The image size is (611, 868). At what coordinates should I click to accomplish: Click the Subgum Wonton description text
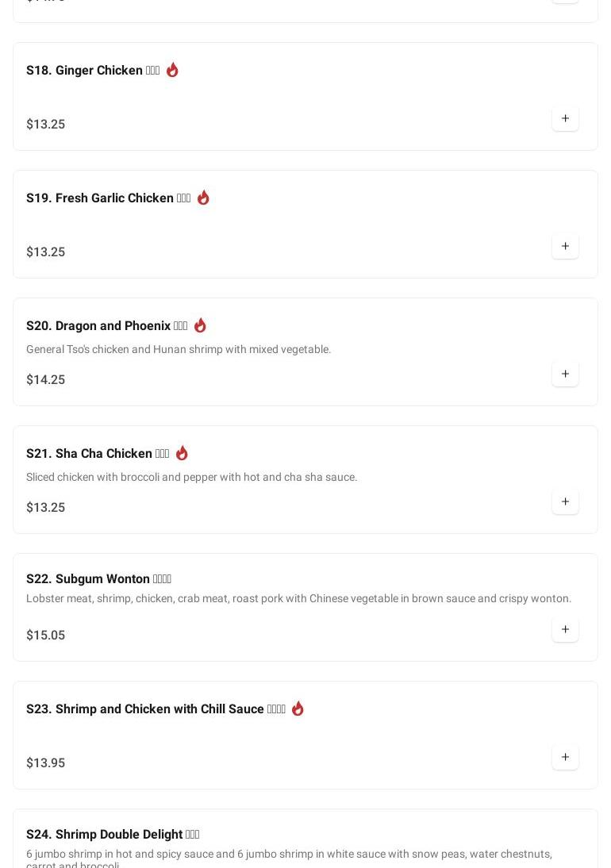coord(298,598)
